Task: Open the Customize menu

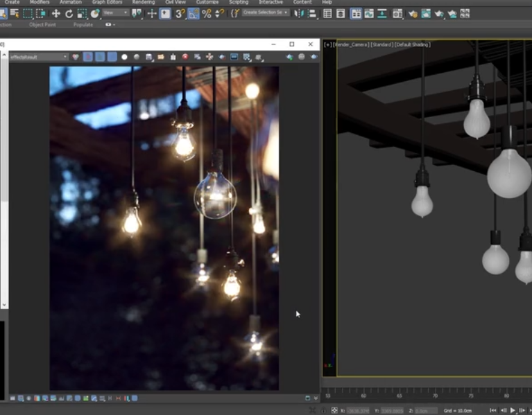Action: (x=207, y=2)
